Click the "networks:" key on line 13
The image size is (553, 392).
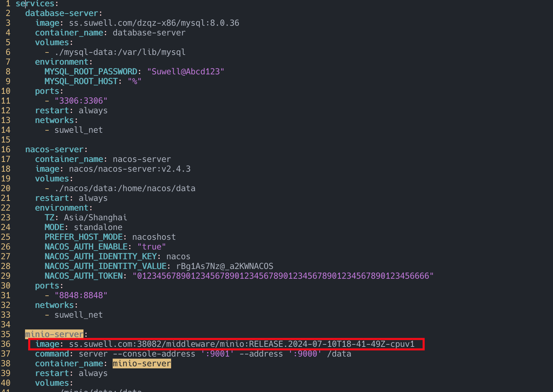56,120
